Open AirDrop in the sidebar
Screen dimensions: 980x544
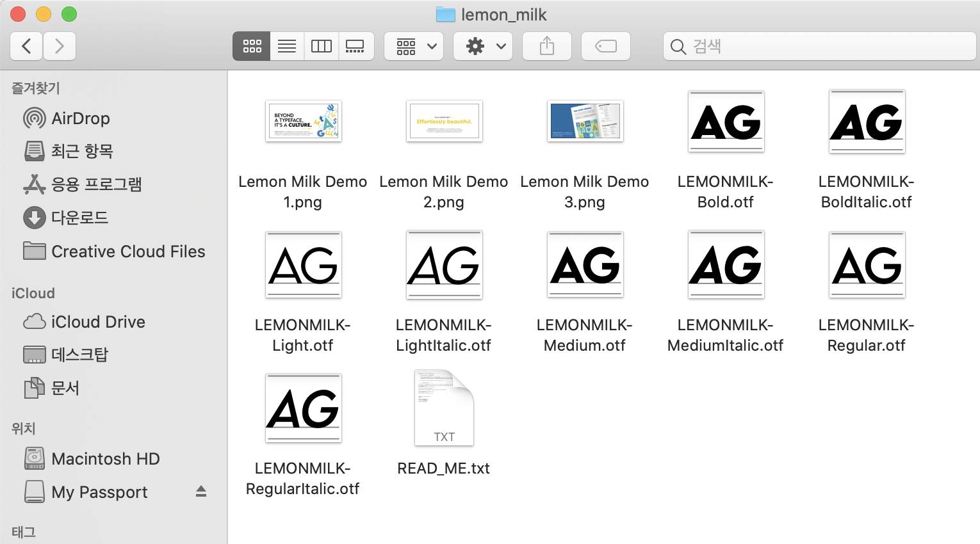pos(67,118)
